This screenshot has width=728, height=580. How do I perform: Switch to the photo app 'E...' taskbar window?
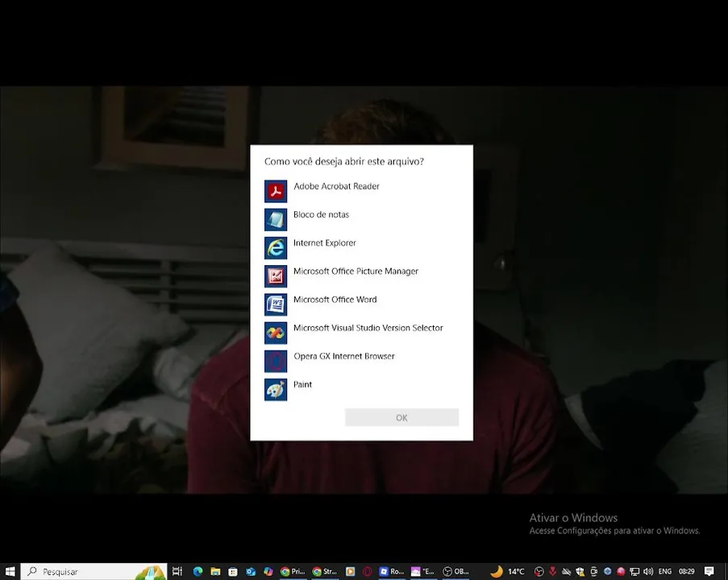(x=423, y=571)
